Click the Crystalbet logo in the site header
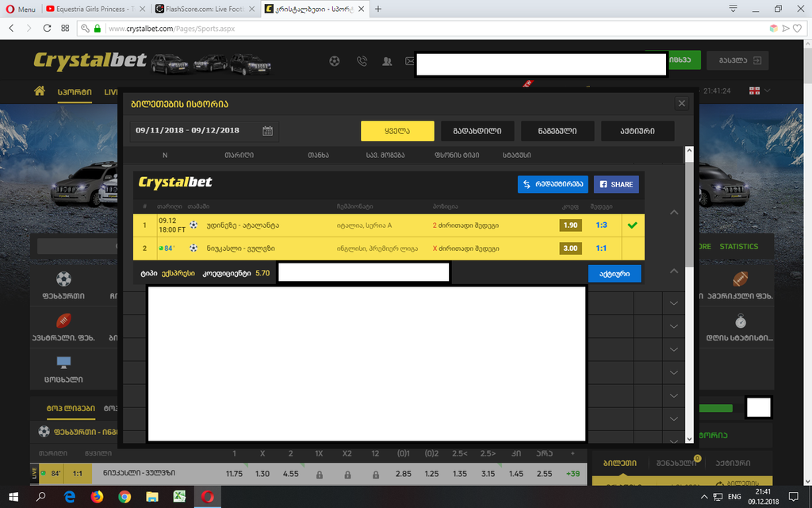Viewport: 812px width, 508px height. 90,60
